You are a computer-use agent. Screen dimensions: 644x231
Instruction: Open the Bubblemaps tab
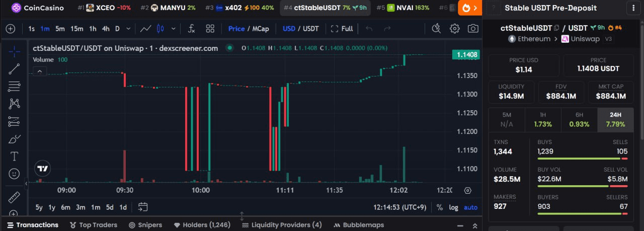pos(358,225)
